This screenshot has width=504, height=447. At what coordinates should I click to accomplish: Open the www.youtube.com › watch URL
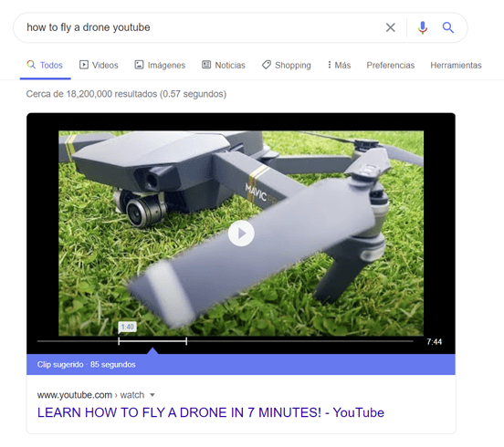(90, 395)
